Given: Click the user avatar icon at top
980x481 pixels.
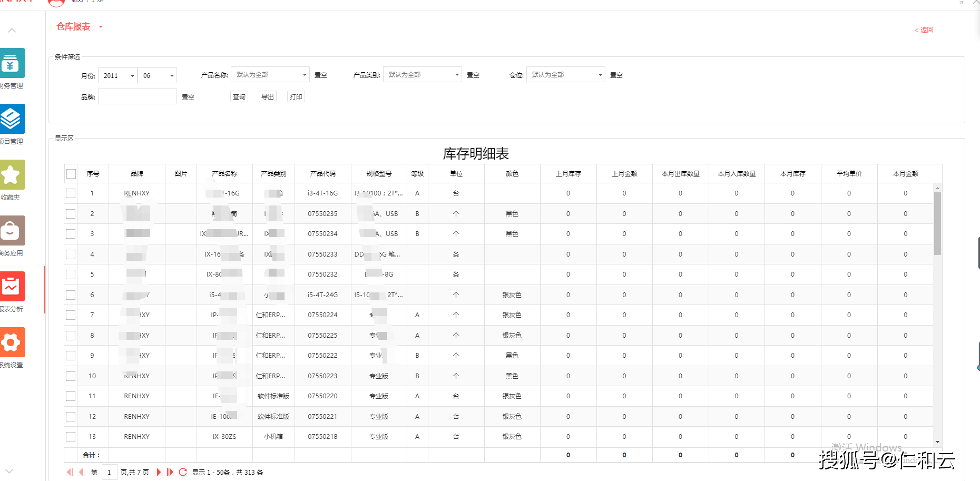Looking at the screenshot, I should (x=56, y=3).
